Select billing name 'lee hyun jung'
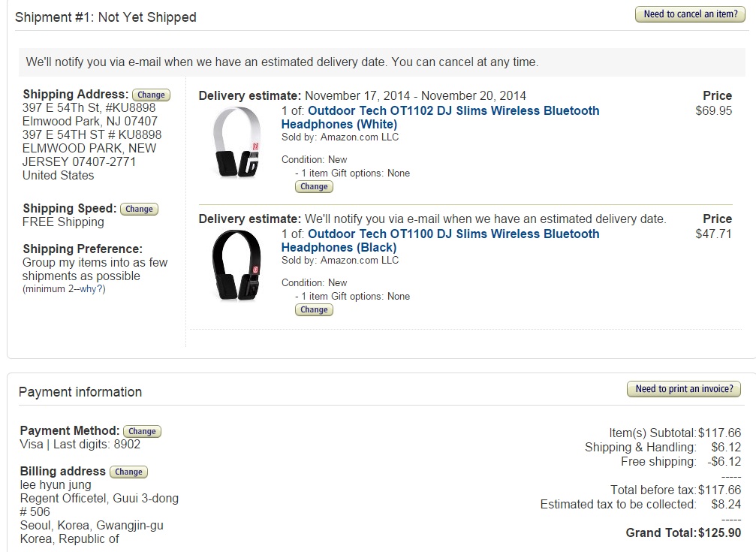This screenshot has height=552, width=756. (x=56, y=485)
